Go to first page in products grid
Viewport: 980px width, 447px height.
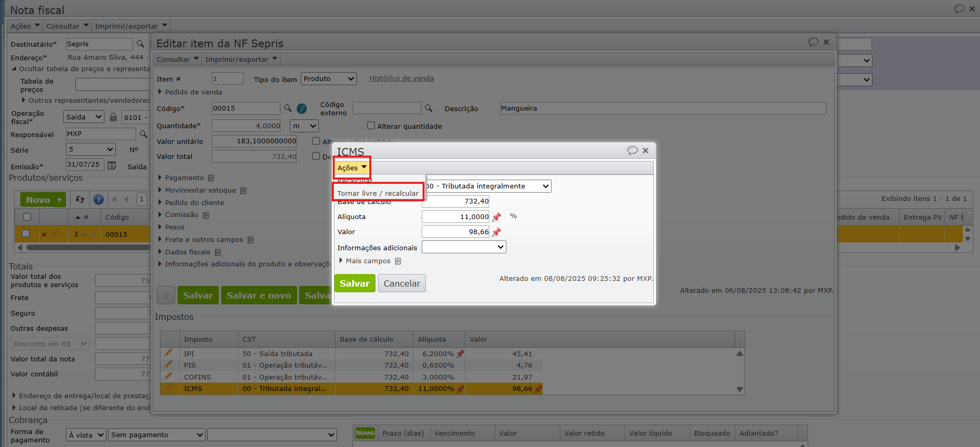(x=114, y=199)
